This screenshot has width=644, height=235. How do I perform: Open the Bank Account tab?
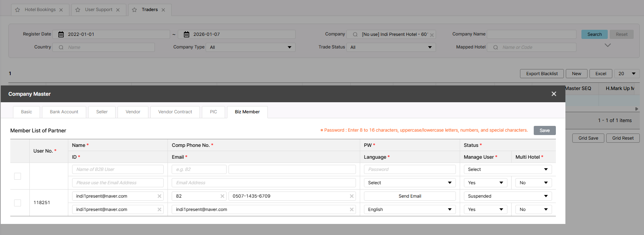click(x=64, y=112)
